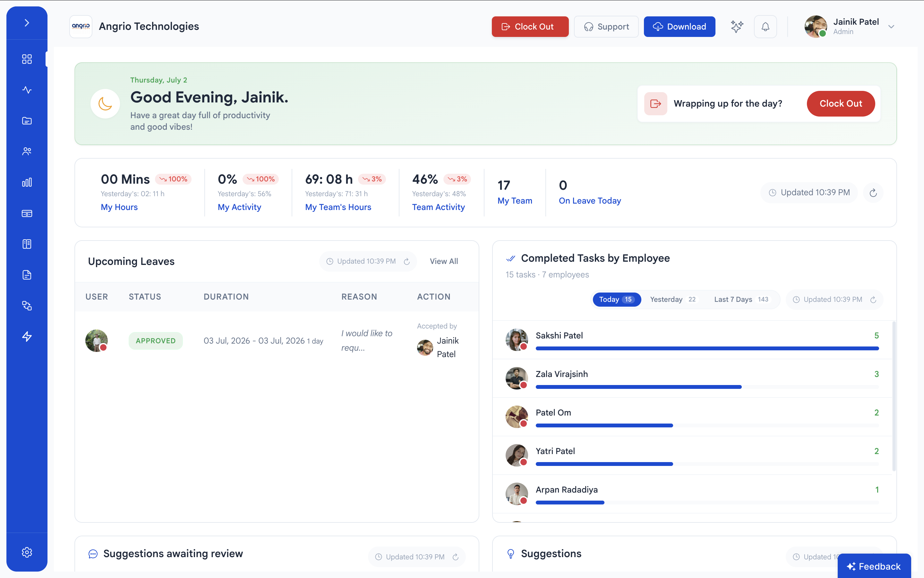Viewport: 924px width, 578px height.
Task: Click Yatri Patel's name
Action: pos(555,451)
